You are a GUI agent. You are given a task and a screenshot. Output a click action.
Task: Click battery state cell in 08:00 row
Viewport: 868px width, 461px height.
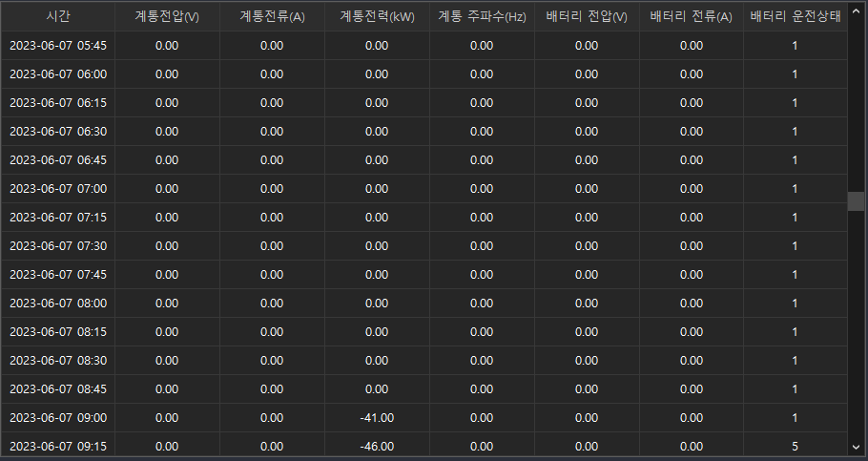click(796, 304)
